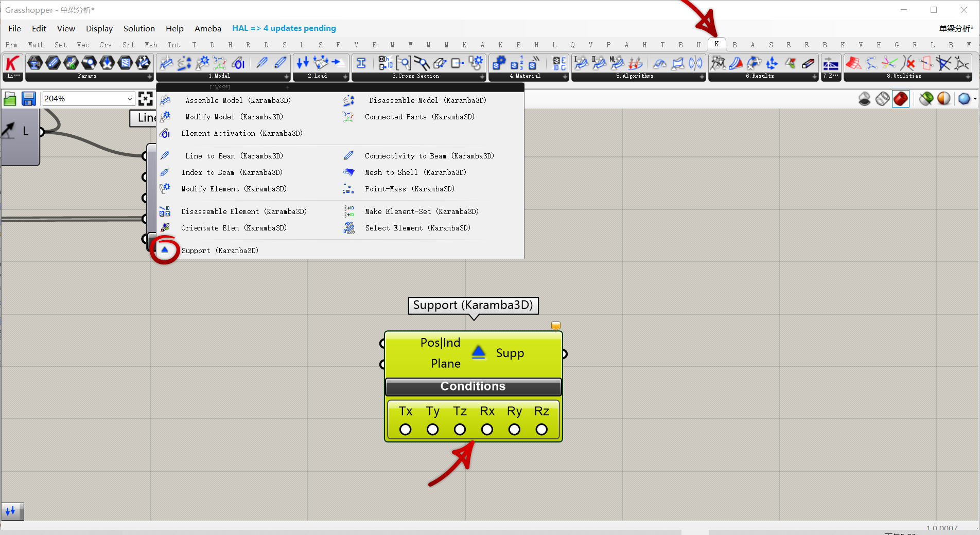Screen dimensions: 980x535
Task: Click the blue Support triangle menu icon
Action: click(x=165, y=250)
